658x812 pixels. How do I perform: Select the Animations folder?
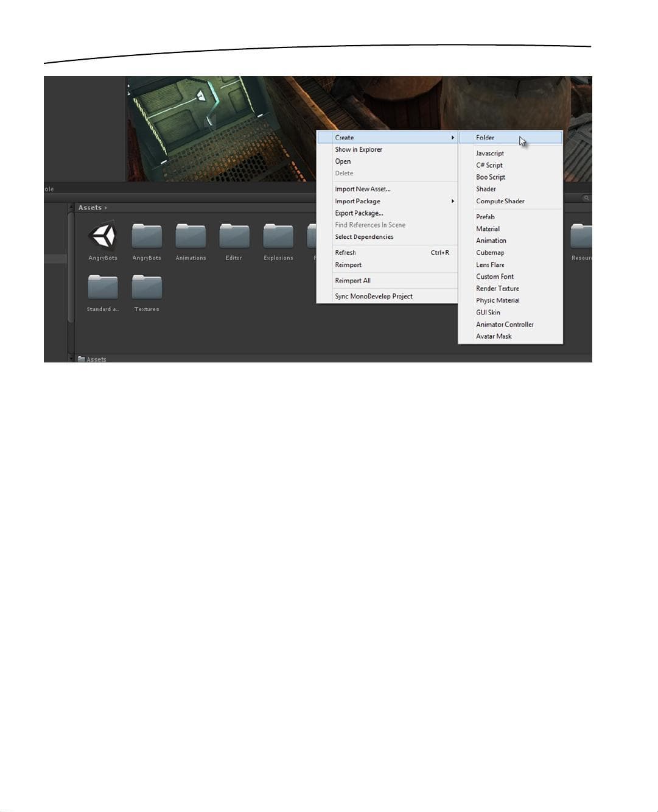pyautogui.click(x=191, y=236)
